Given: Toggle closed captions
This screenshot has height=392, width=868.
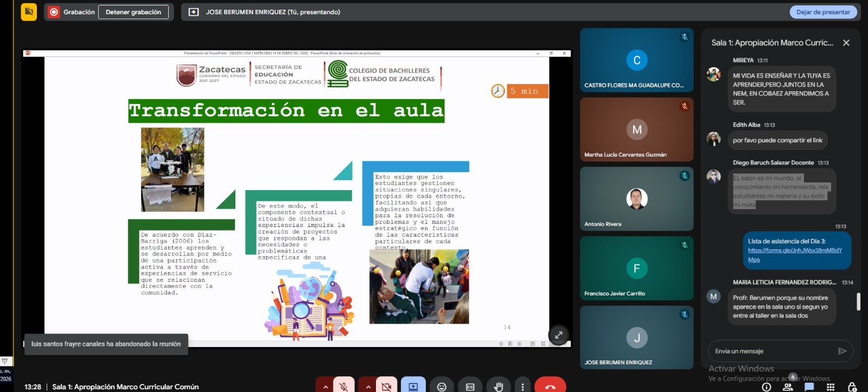Looking at the screenshot, I should click(x=470, y=386).
